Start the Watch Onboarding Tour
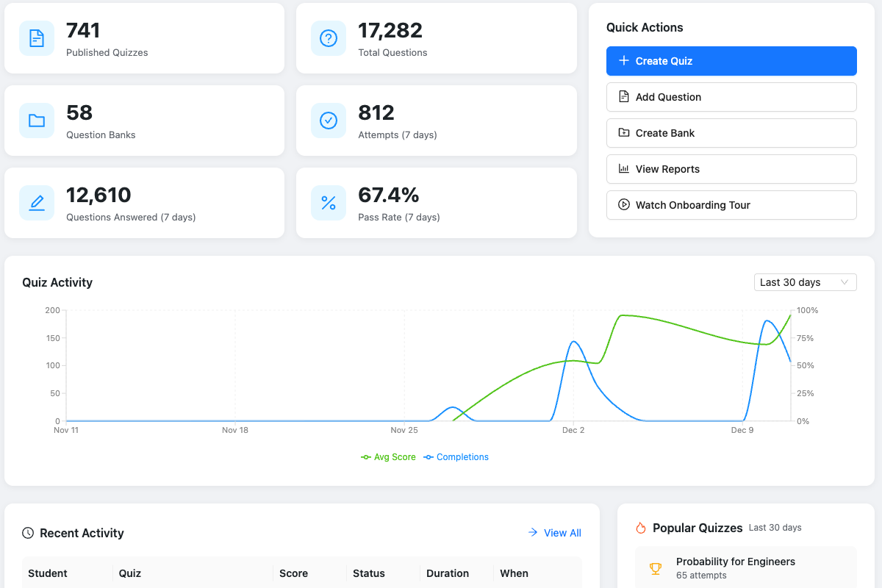This screenshot has height=588, width=882. point(731,205)
